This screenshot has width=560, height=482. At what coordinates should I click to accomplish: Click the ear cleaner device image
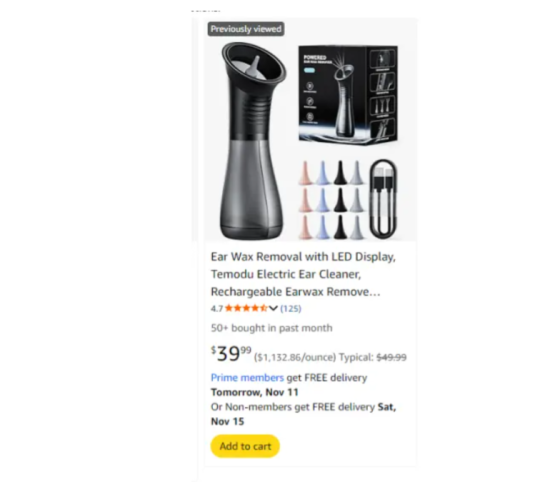coord(253,140)
